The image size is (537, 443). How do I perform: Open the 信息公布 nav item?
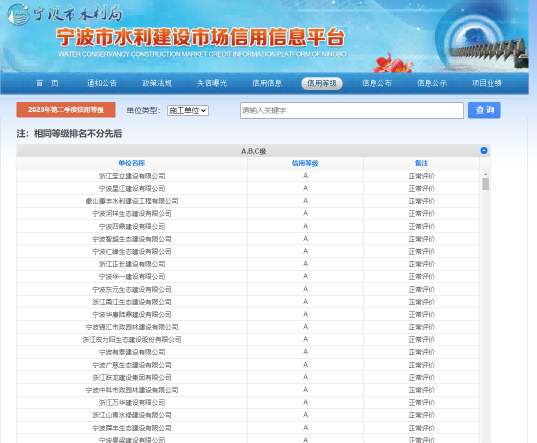[377, 83]
